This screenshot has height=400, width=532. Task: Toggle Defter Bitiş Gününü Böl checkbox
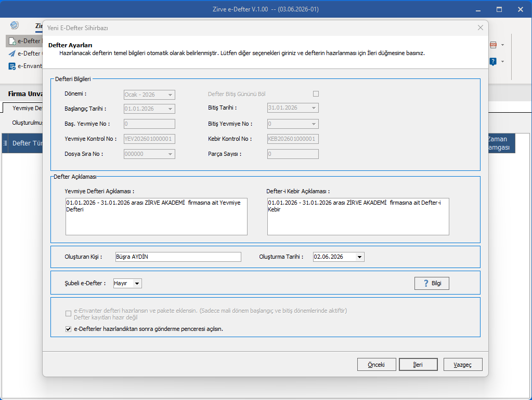click(316, 94)
